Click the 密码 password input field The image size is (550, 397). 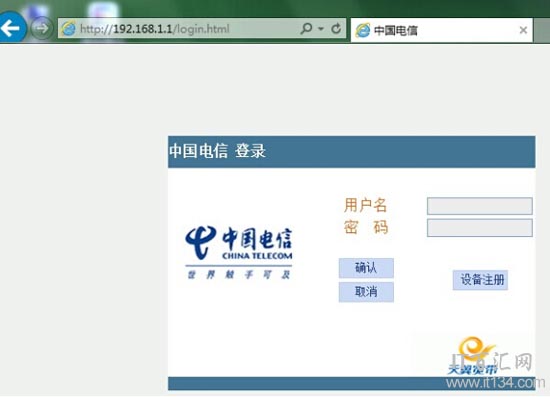coord(479,228)
